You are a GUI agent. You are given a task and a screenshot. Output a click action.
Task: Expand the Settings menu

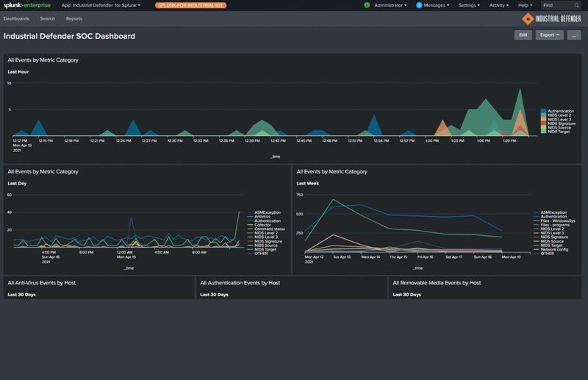[469, 5]
